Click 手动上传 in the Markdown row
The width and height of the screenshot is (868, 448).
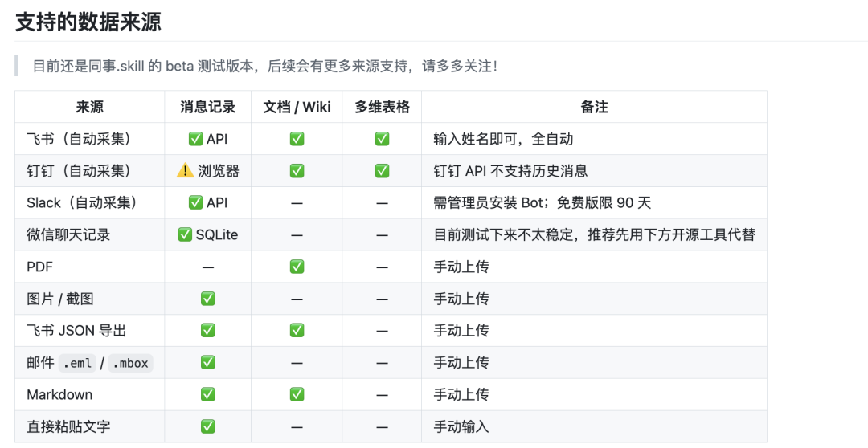[461, 395]
